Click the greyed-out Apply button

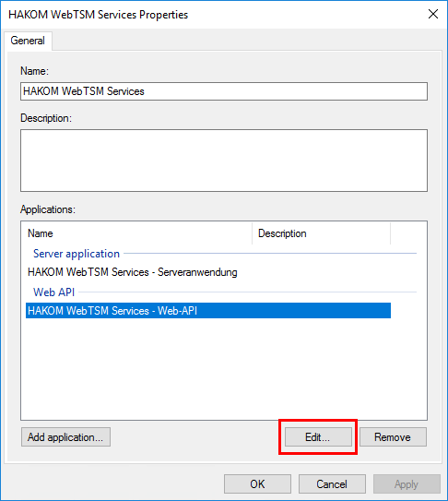tap(407, 483)
